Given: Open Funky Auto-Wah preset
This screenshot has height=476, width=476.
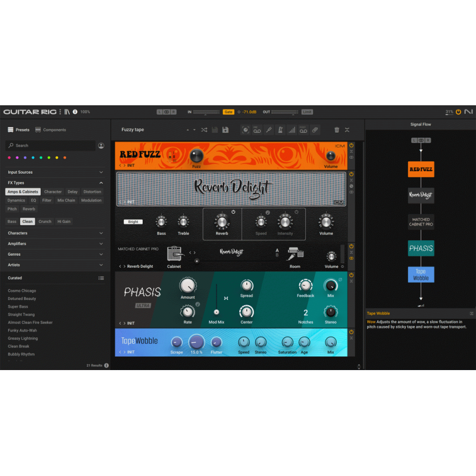Looking at the screenshot, I should [x=23, y=331].
